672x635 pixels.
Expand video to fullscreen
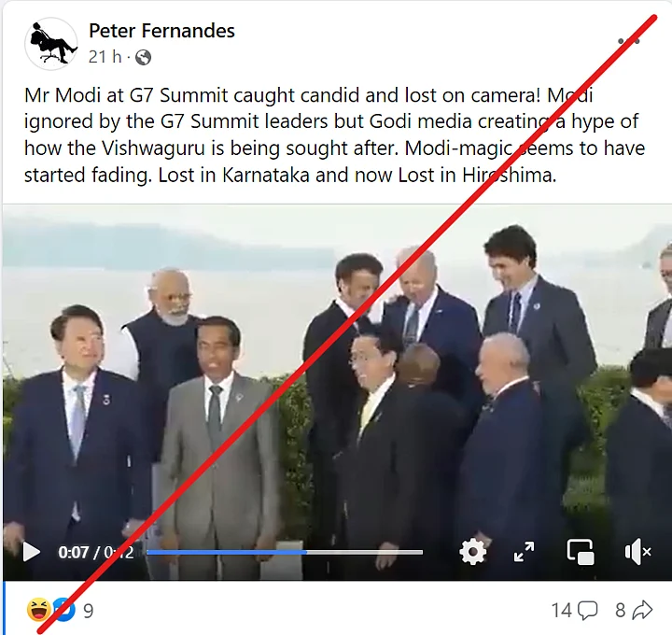pos(524,551)
